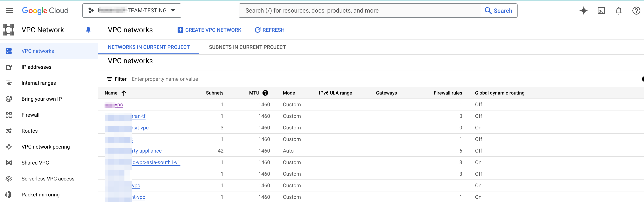Screen dimensions: 644x203
Task: Activate Cloud Shell terminal icon
Action: 601,11
